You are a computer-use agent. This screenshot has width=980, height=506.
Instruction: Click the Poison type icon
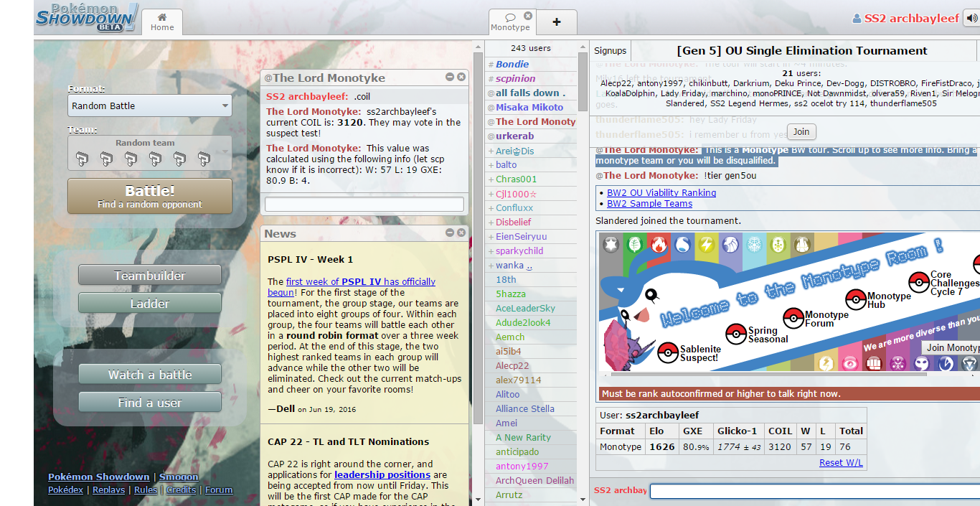click(897, 363)
